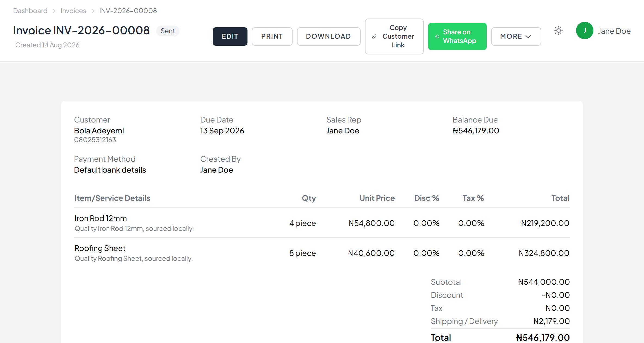The image size is (644, 343).
Task: Click the Item/Service Details column header
Action: tap(112, 198)
